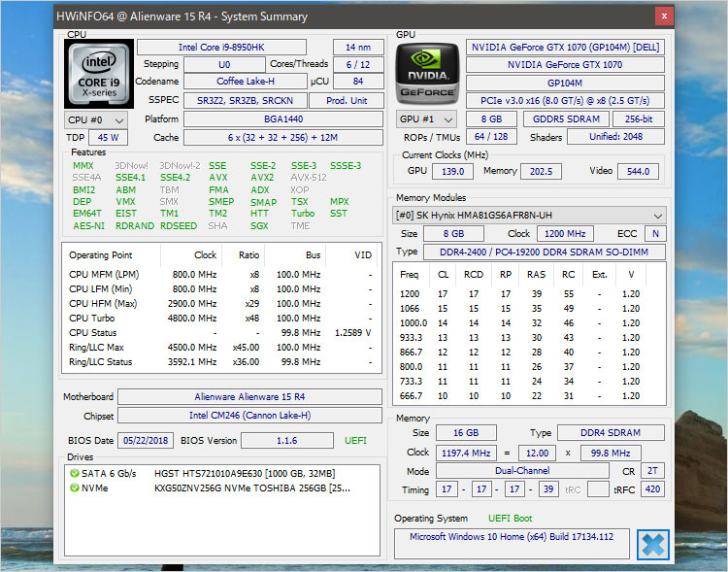728x572 pixels.
Task: Click the 256-bit bus width field
Action: point(639,118)
